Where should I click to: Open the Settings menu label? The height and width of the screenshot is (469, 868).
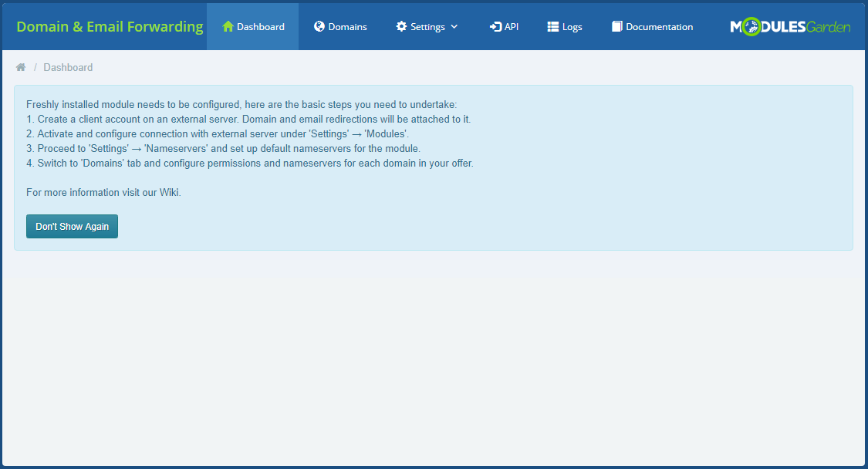tap(428, 27)
